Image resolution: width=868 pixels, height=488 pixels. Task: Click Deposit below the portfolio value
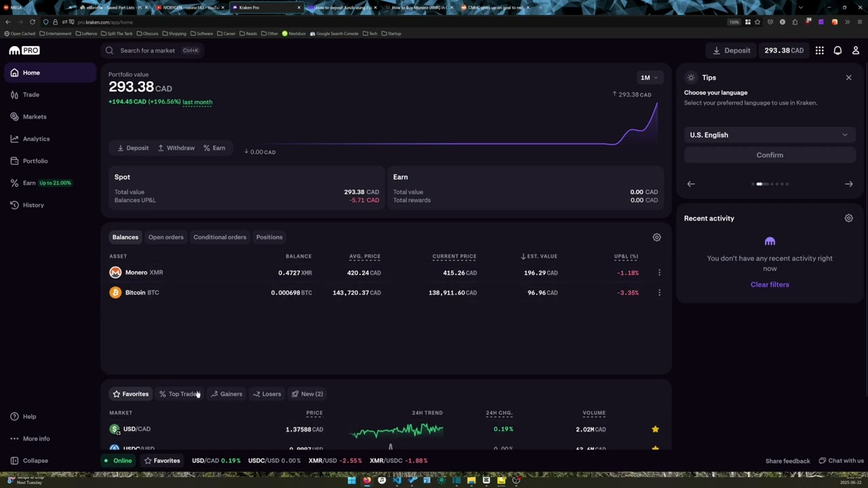click(133, 148)
